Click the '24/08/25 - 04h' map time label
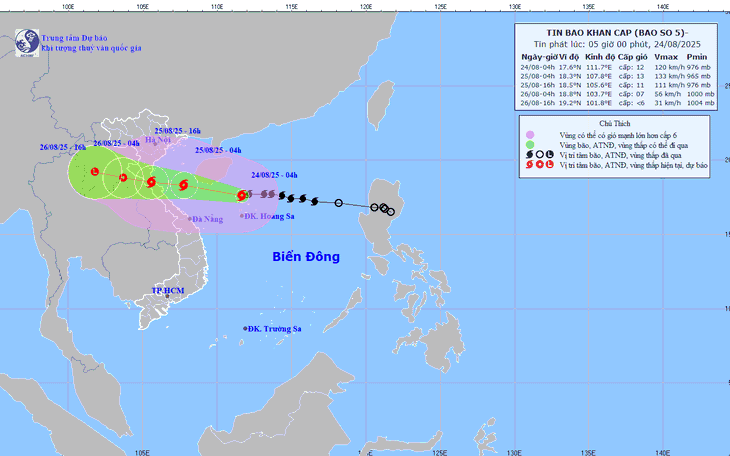730x456 pixels. (x=274, y=175)
